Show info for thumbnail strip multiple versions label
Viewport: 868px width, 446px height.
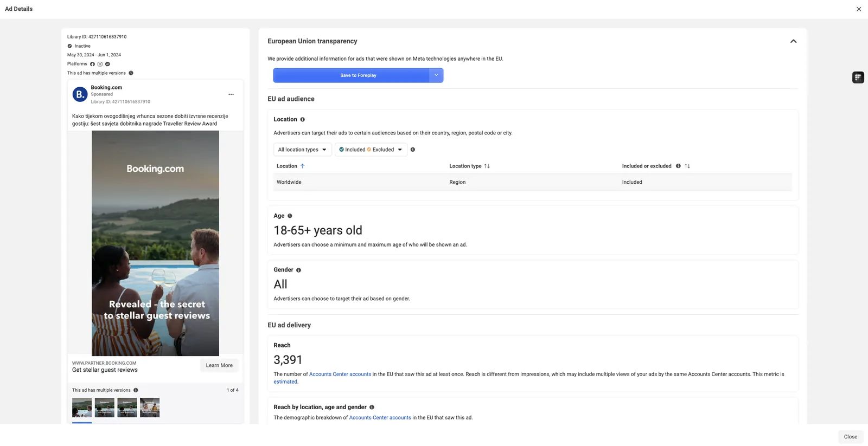pos(136,390)
